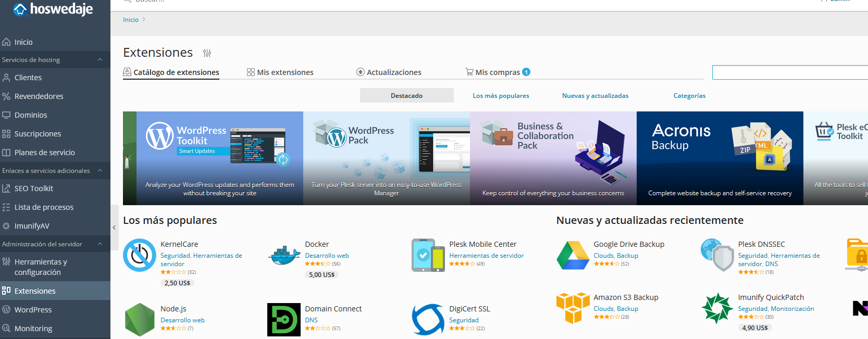This screenshot has width=868, height=339.
Task: Open Herramientas de servidor category link
Action: pos(487,256)
